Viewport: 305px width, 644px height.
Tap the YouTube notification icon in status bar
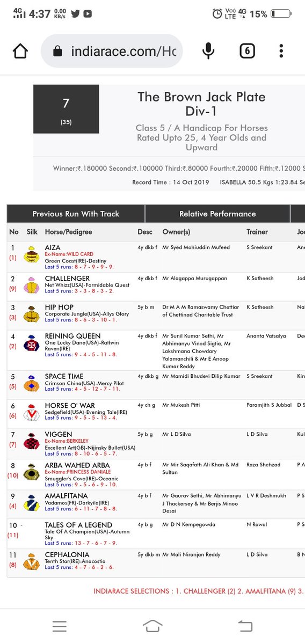[87, 13]
